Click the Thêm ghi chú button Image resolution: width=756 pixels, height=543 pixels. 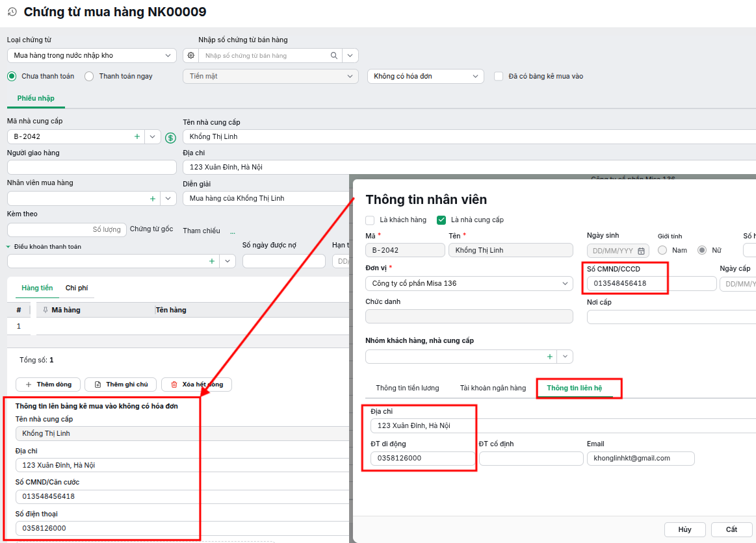click(x=120, y=385)
